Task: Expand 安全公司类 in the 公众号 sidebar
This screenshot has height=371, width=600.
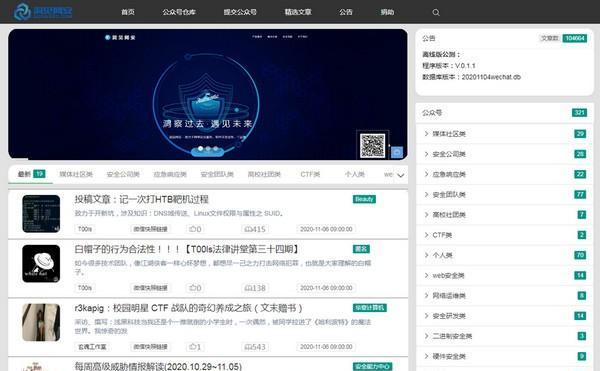Action: [x=505, y=154]
